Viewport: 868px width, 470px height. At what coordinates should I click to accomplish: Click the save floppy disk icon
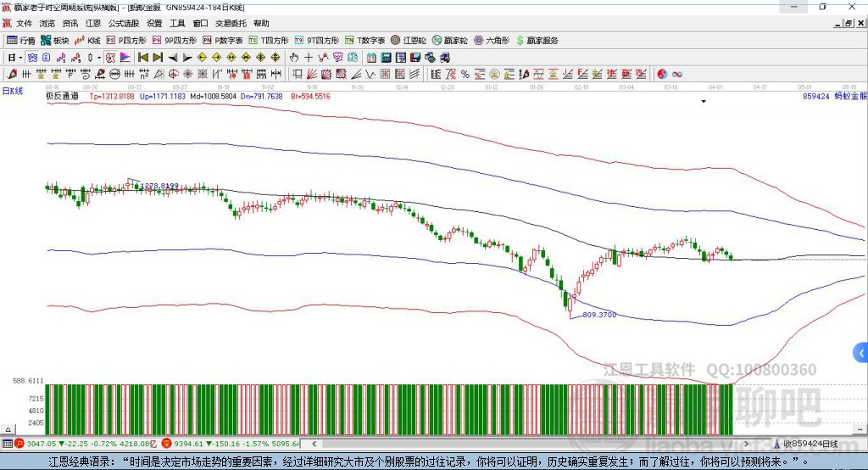(x=415, y=58)
